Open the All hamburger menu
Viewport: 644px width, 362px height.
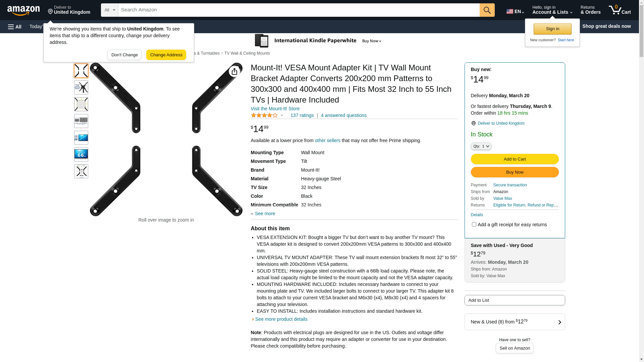click(x=15, y=27)
